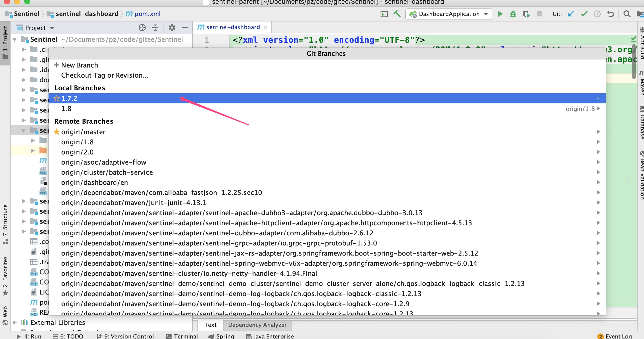Click line 1 XML declaration in editor

click(x=328, y=40)
